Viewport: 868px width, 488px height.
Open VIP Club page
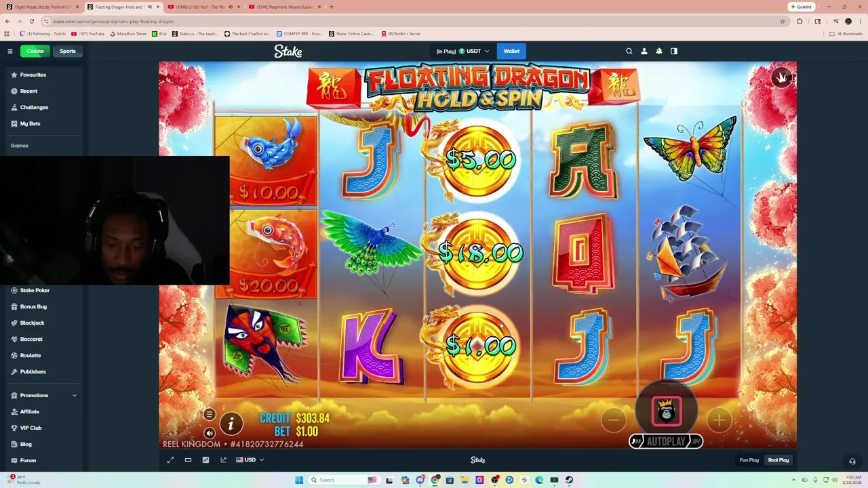(x=31, y=428)
